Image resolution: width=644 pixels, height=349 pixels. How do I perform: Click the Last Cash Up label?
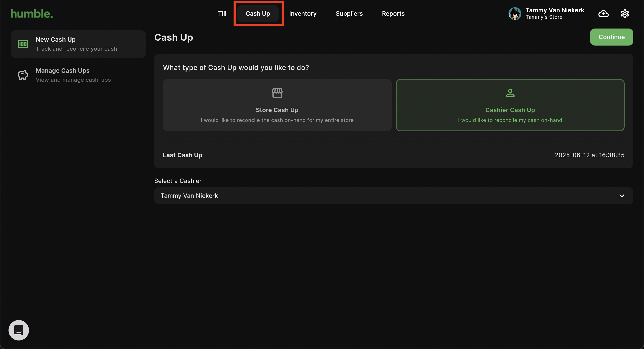click(x=183, y=155)
